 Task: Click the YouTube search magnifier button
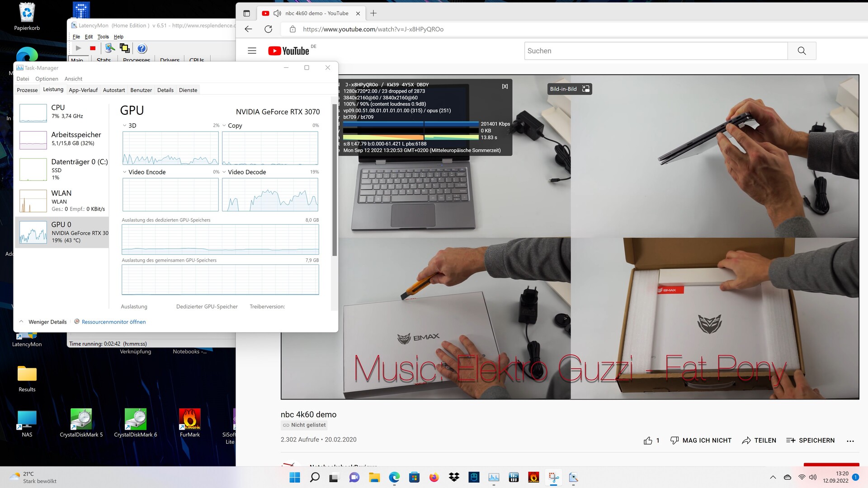pos(802,51)
